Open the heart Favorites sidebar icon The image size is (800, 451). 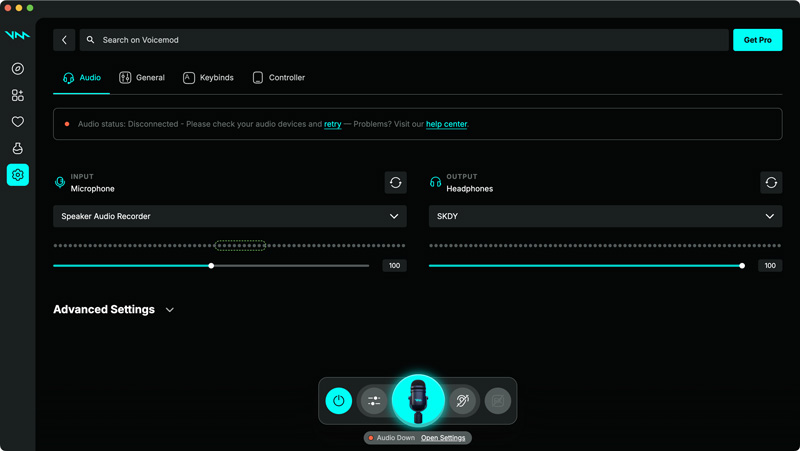[18, 122]
